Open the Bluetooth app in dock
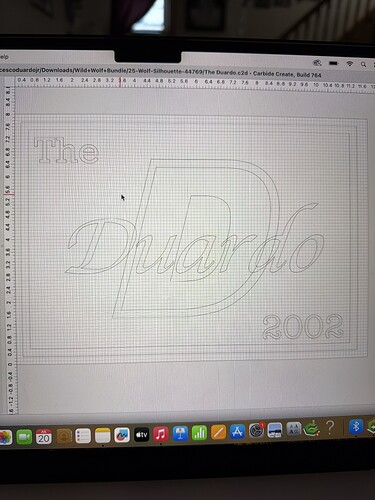Viewport: 375px width, 500px height. click(356, 426)
